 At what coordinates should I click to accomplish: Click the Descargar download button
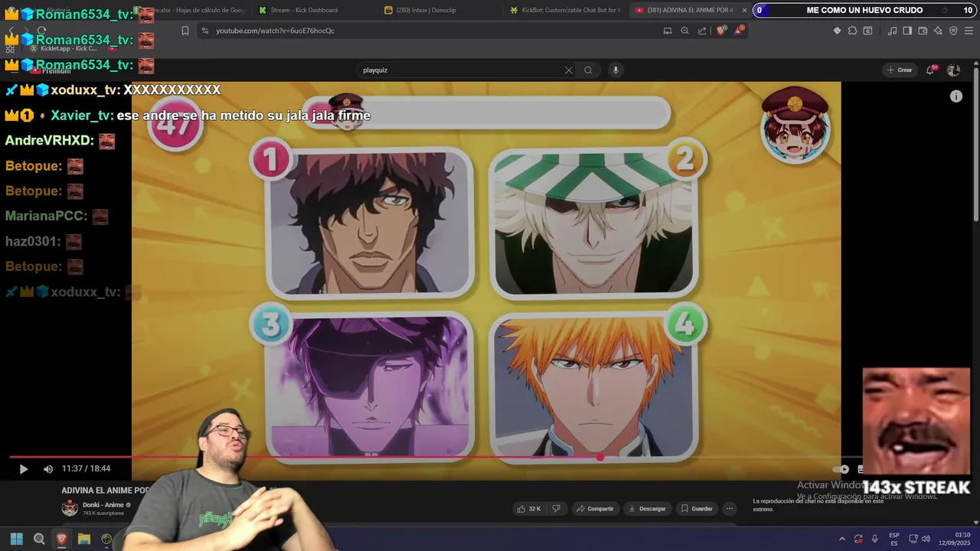click(647, 509)
